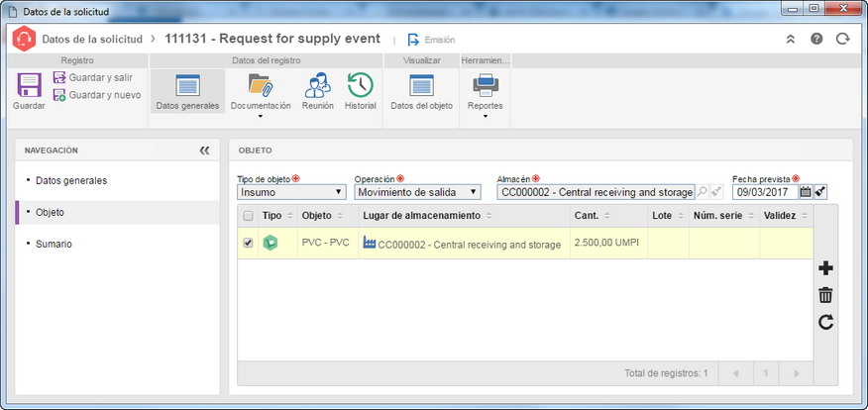The height and width of the screenshot is (410, 868).
Task: Click the Almacén input field
Action: (596, 192)
